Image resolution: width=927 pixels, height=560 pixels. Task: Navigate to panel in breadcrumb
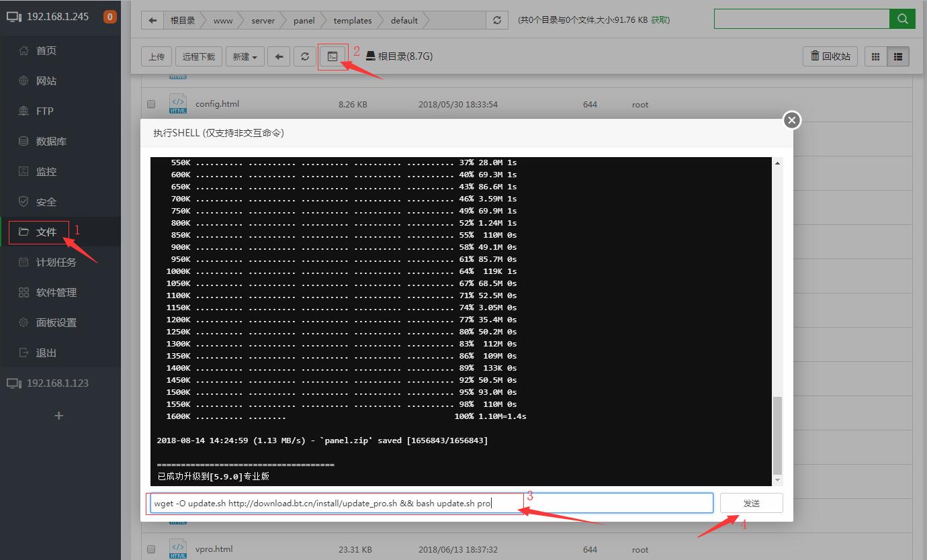[304, 20]
